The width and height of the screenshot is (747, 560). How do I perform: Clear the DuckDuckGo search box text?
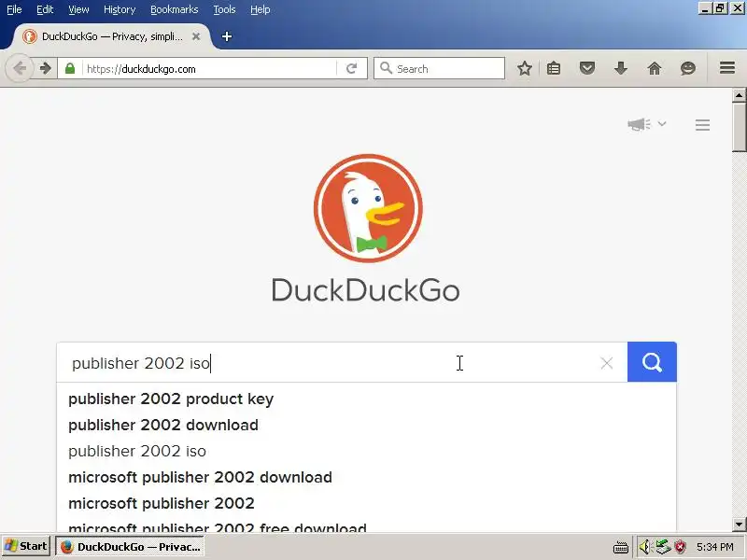click(606, 363)
